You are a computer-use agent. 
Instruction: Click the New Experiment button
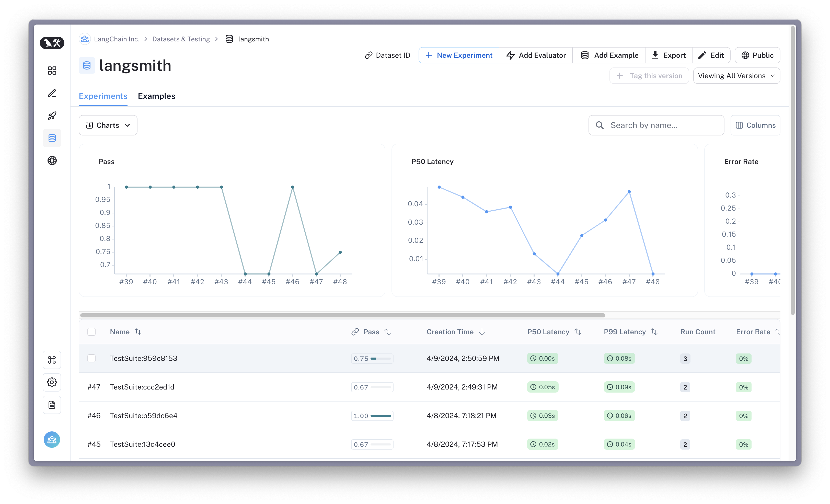coord(459,55)
